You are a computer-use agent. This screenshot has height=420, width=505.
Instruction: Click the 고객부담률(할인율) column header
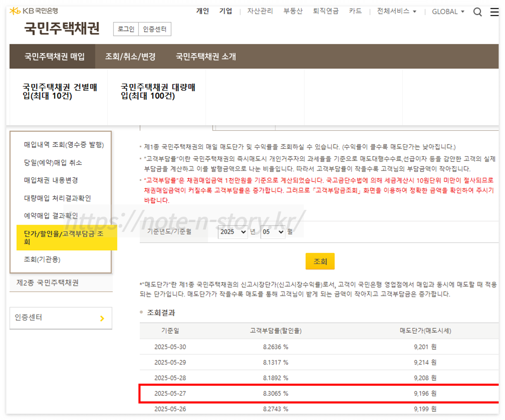click(276, 331)
